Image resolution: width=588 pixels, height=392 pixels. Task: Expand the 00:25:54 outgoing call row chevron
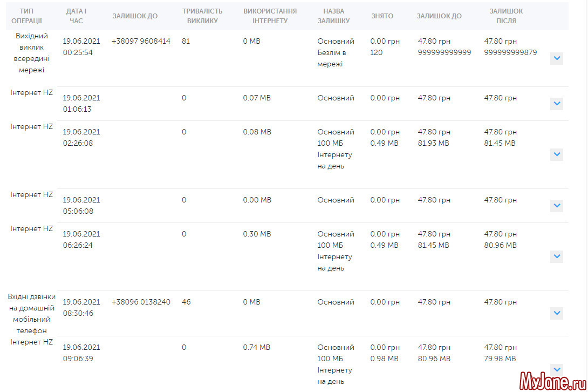coord(556,59)
